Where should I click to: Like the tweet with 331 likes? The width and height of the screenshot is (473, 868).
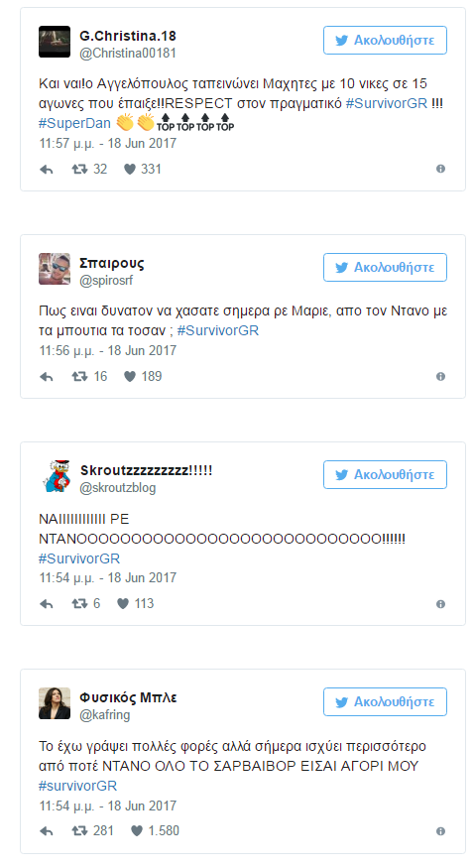pyautogui.click(x=130, y=170)
